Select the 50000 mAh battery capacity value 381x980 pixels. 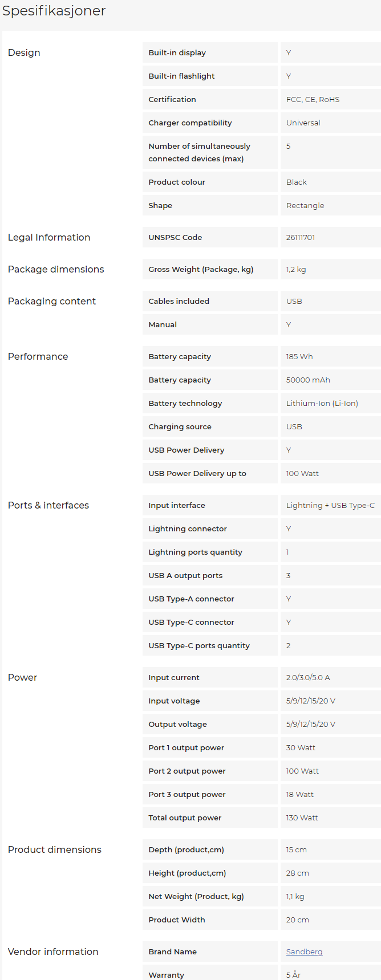click(308, 380)
